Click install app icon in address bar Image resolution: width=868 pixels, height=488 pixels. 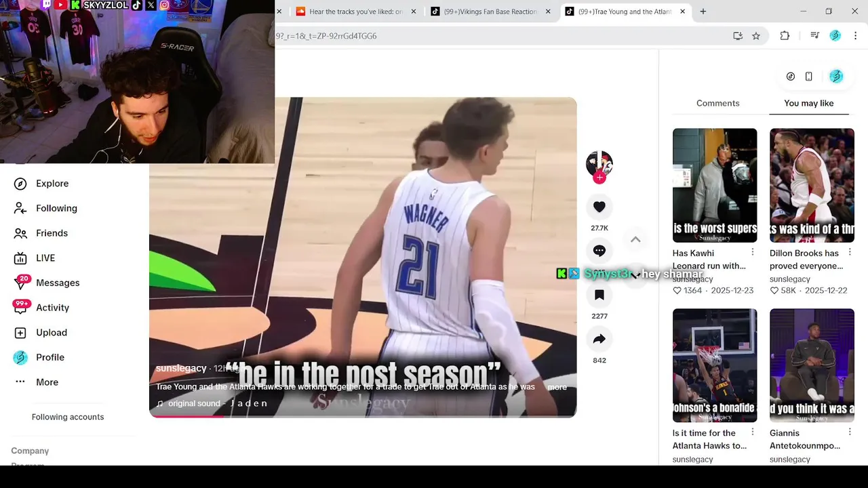coord(738,36)
